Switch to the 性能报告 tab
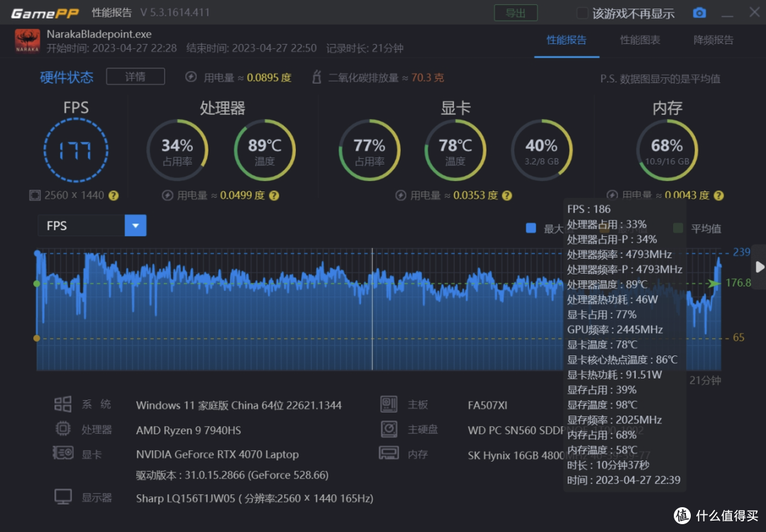This screenshot has width=766, height=532. pyautogui.click(x=566, y=40)
